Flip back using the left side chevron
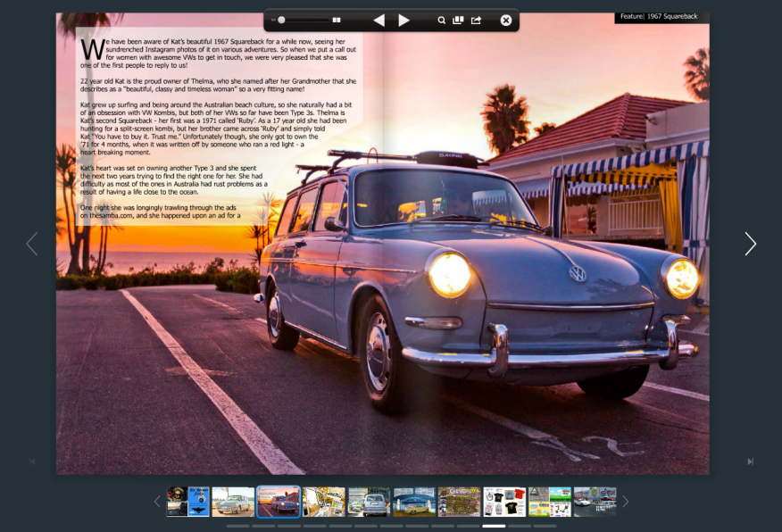 [32, 244]
